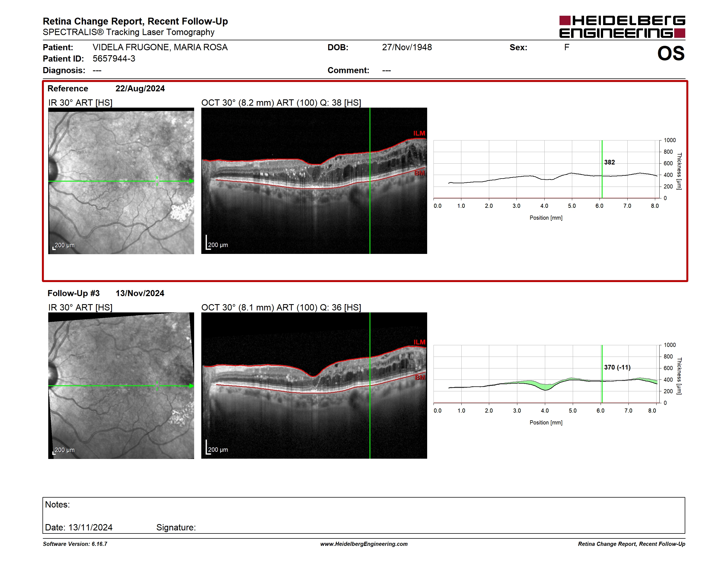Click the 200 µm scale on follow-up IR image

click(64, 450)
